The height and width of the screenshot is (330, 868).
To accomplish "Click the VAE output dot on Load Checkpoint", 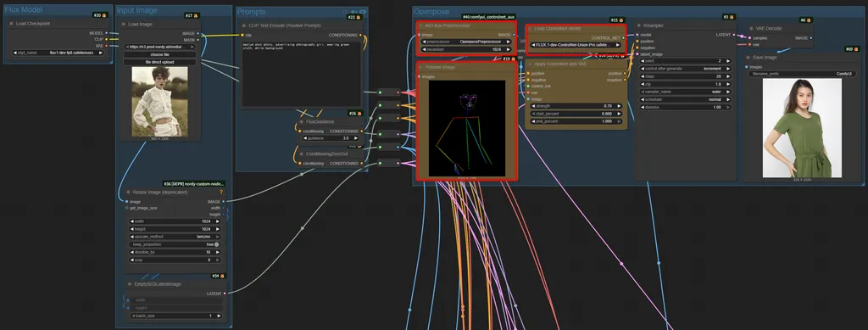I will pos(106,46).
